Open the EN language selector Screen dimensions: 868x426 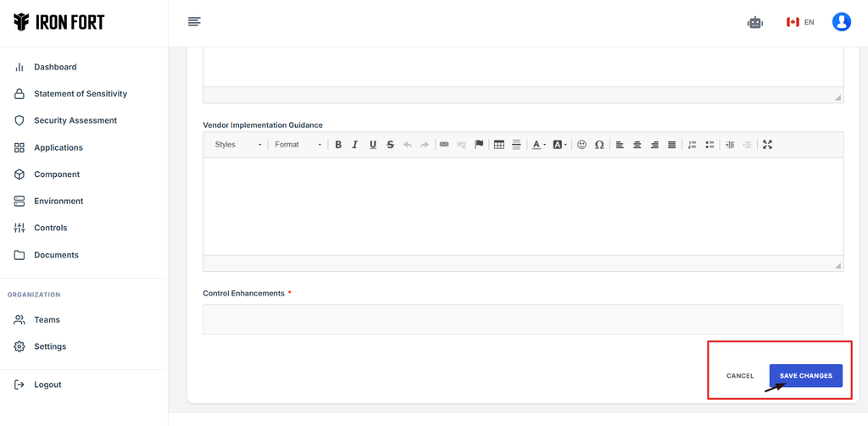pyautogui.click(x=800, y=23)
